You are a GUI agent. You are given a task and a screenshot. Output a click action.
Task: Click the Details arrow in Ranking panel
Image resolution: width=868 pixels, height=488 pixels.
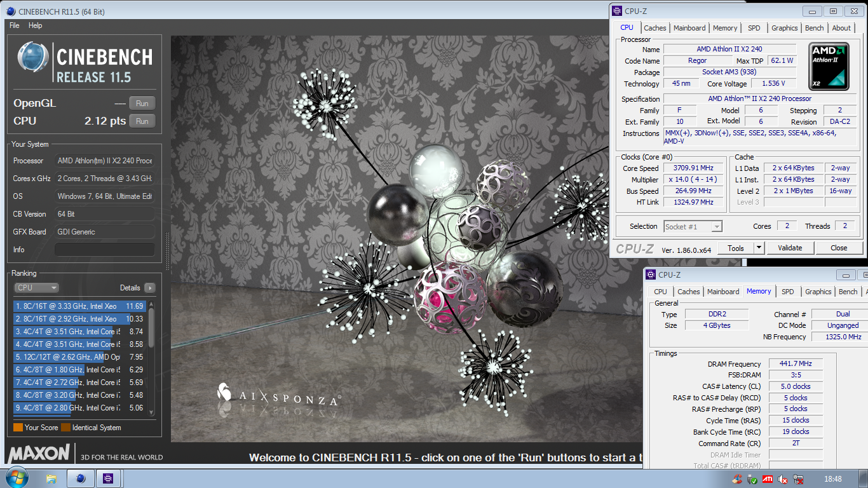(x=150, y=288)
